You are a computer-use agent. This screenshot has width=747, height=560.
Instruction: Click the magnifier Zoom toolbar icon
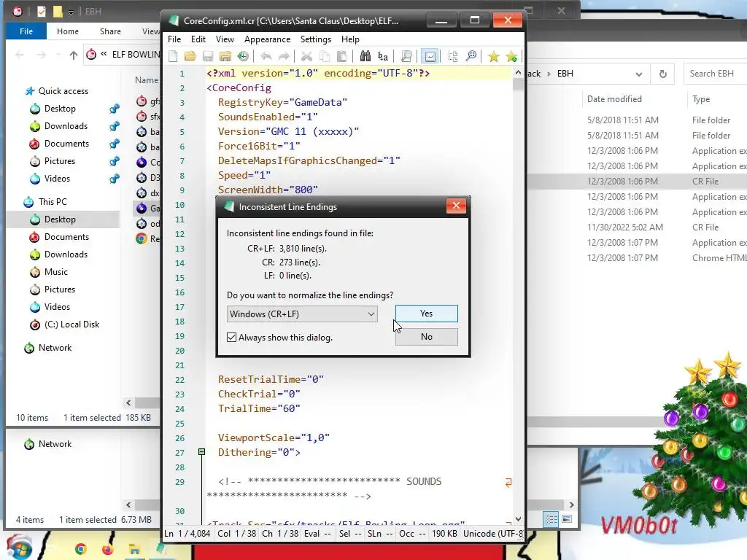pos(406,57)
